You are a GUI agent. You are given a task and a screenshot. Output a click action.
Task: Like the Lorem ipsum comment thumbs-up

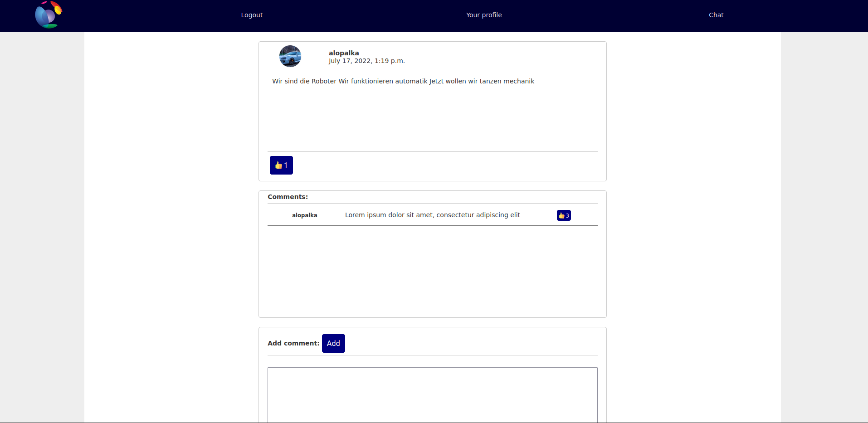point(564,215)
